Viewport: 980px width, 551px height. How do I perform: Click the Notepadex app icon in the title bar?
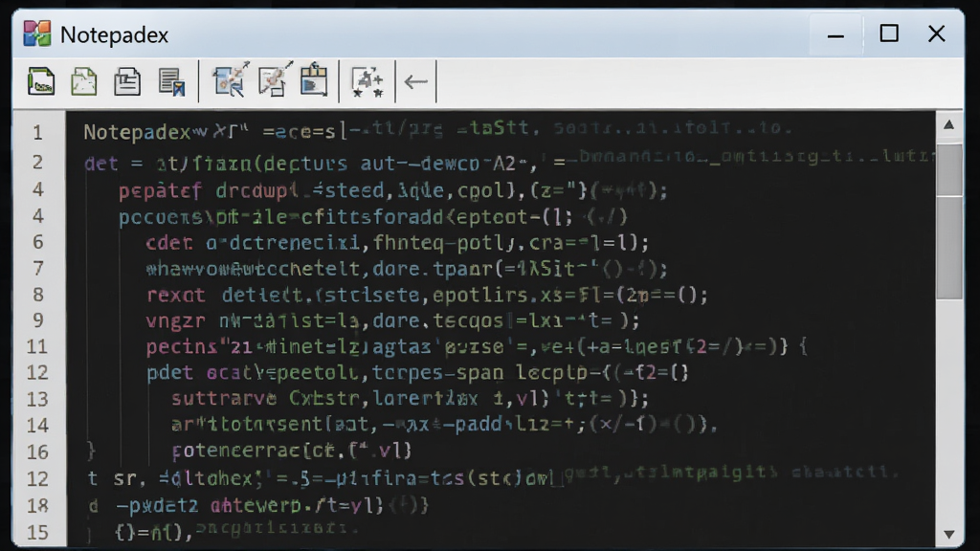(37, 33)
